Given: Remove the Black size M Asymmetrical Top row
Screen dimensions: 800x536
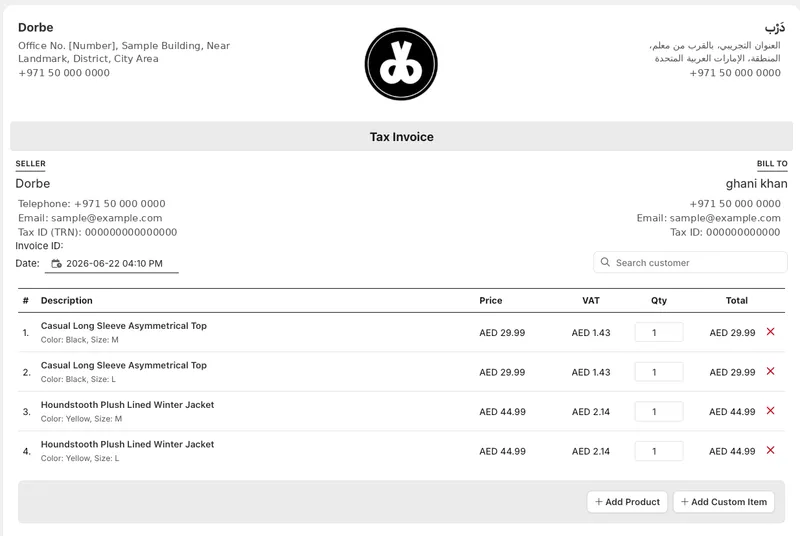Looking at the screenshot, I should tap(770, 332).
